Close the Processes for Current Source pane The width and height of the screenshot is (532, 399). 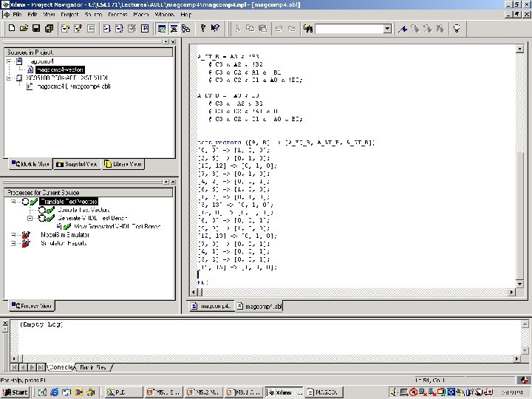coord(173,182)
